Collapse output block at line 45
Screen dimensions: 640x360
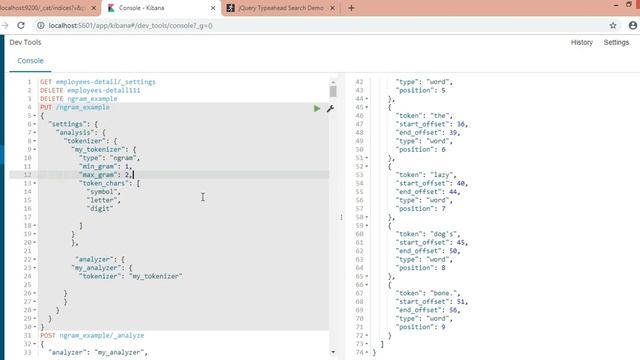click(367, 107)
